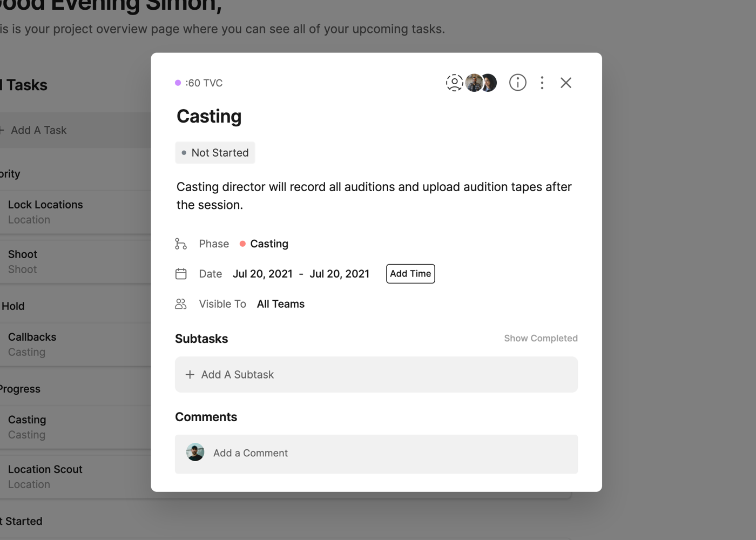Open the Lock Locations task
This screenshot has width=756, height=540.
[x=45, y=205]
